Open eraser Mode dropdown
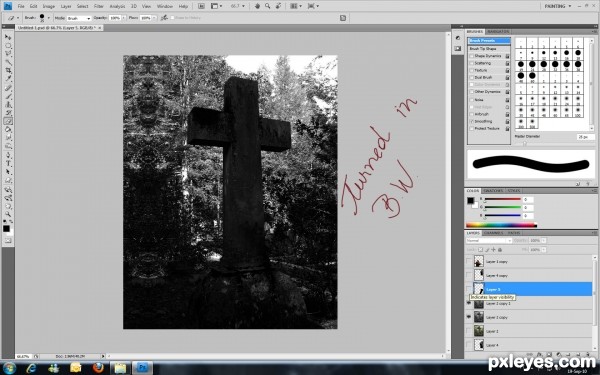Image resolution: width=600 pixels, height=375 pixels. point(79,18)
